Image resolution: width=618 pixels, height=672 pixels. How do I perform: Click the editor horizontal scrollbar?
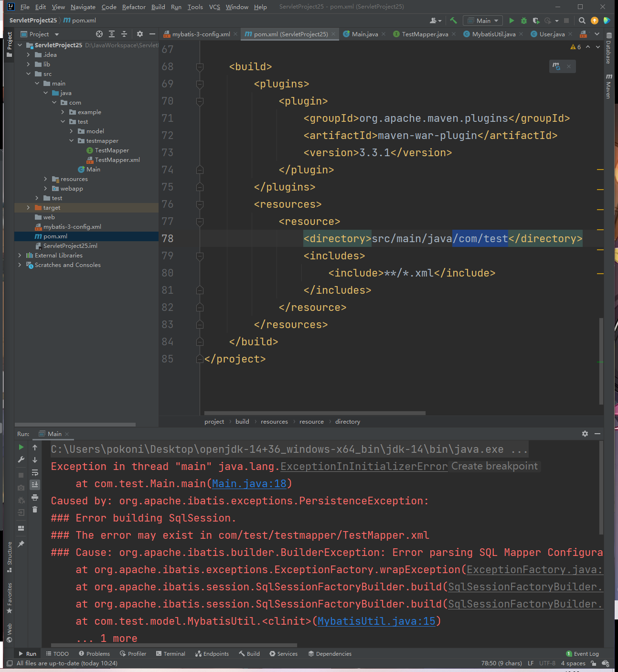(x=315, y=413)
